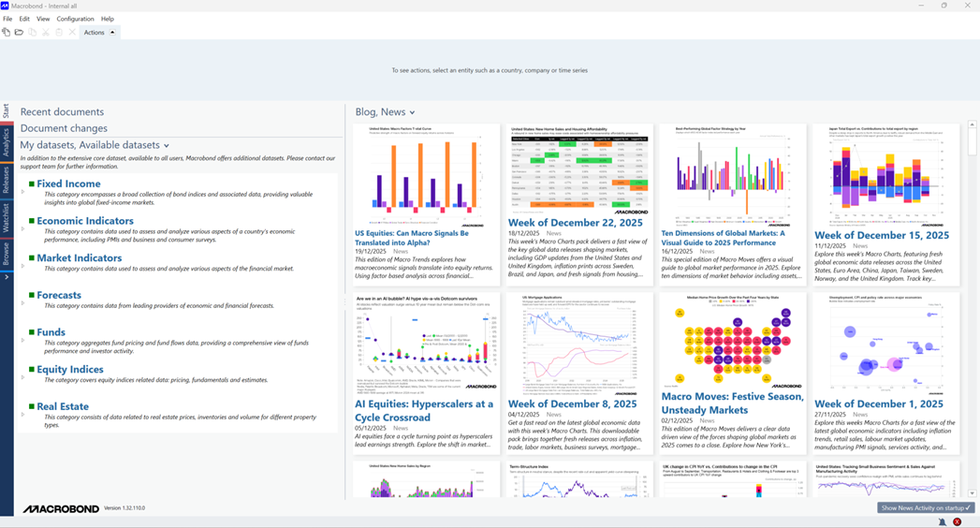Open the Forecasts dataset category
Screen dimensions: 980x528
point(59,295)
